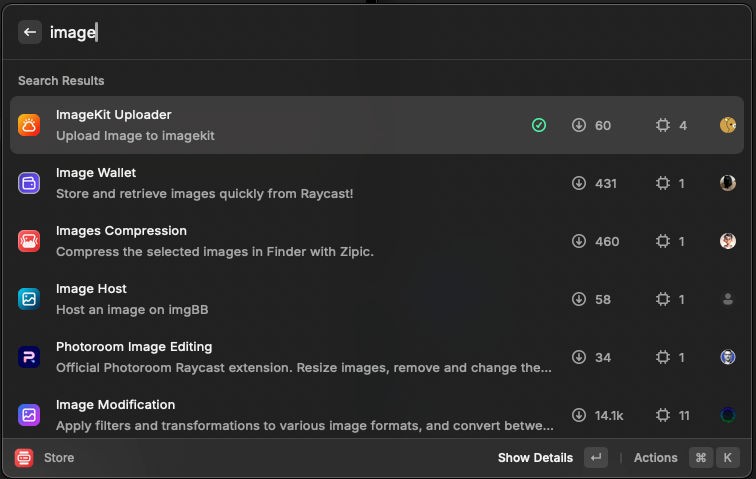Click the download count 460
The width and height of the screenshot is (756, 479).
[x=607, y=241]
